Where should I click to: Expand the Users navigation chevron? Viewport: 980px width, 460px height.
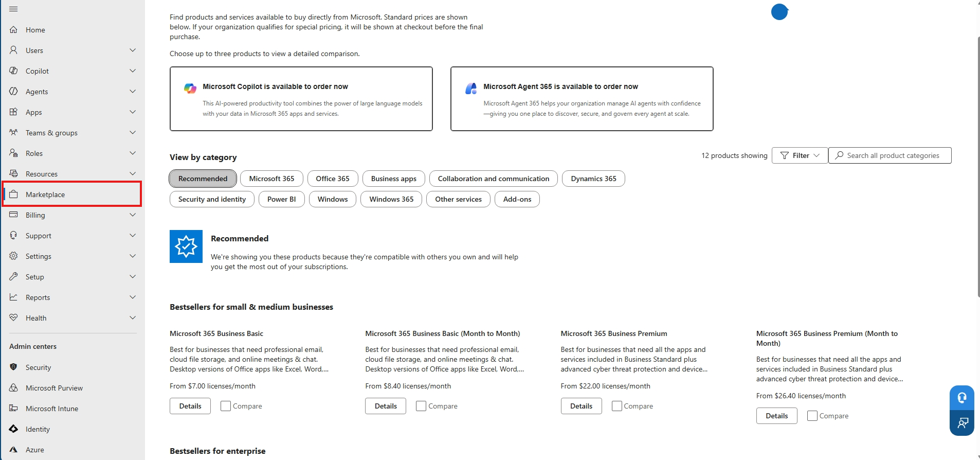coord(133,50)
